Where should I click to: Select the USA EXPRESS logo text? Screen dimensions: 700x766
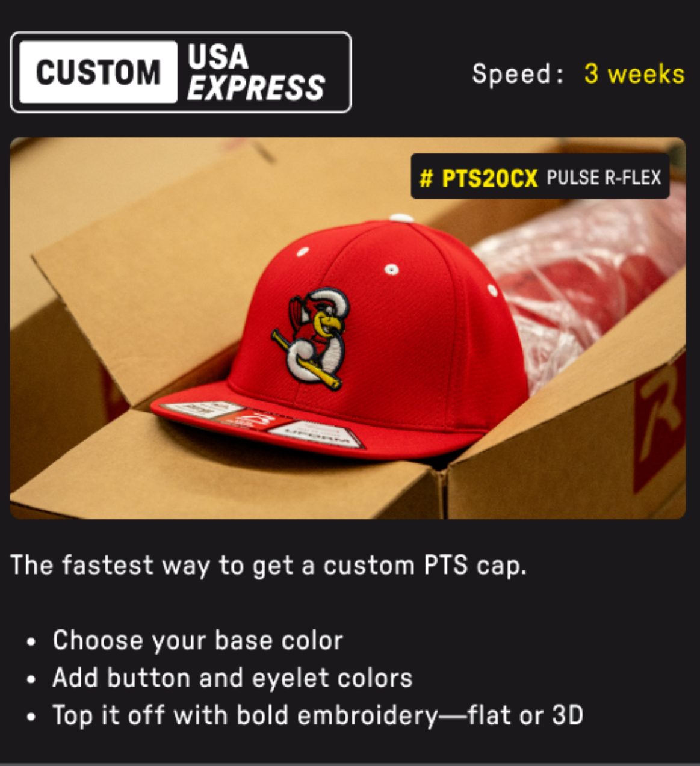click(x=256, y=72)
